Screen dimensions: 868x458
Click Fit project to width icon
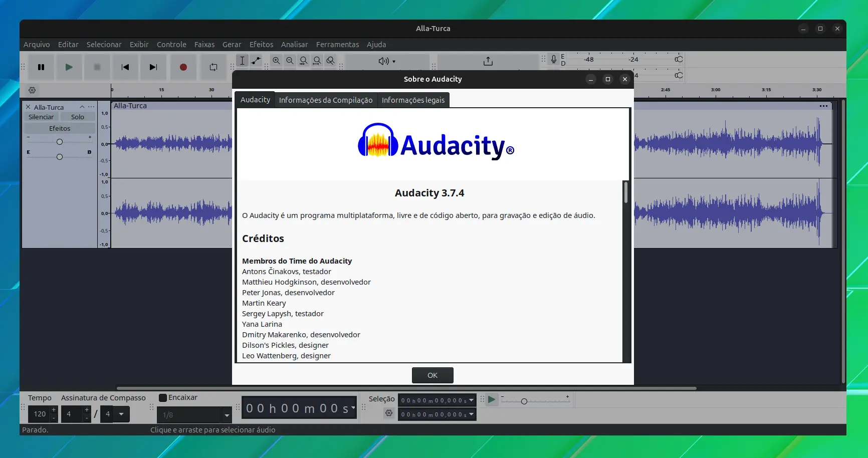point(317,61)
